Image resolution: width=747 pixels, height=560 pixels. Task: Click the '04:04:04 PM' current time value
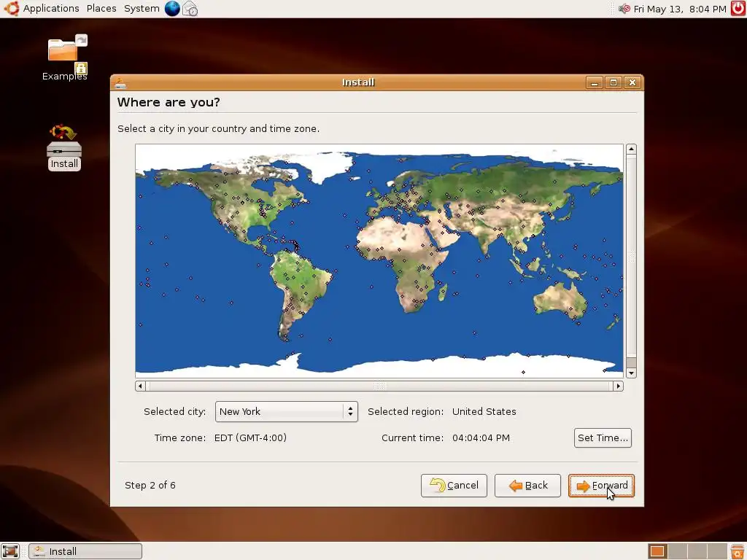click(481, 437)
